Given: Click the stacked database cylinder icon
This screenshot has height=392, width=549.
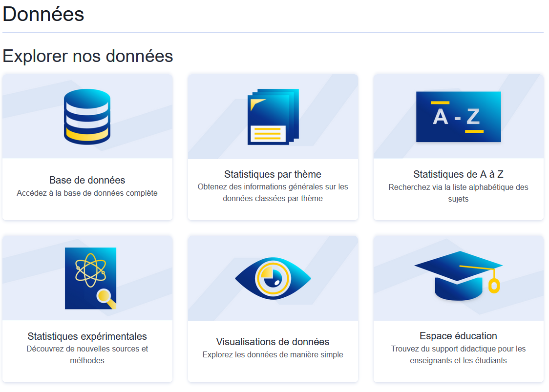Looking at the screenshot, I should coord(87,117).
